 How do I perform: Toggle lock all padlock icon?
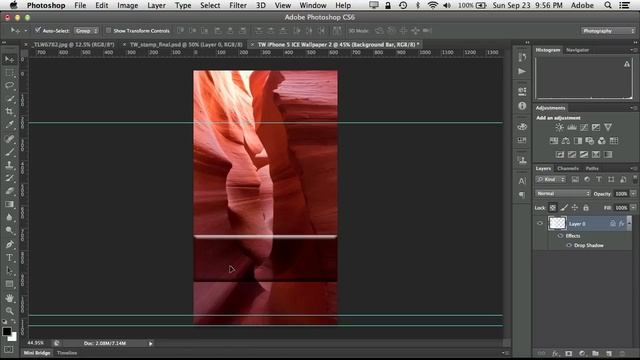pyautogui.click(x=586, y=208)
